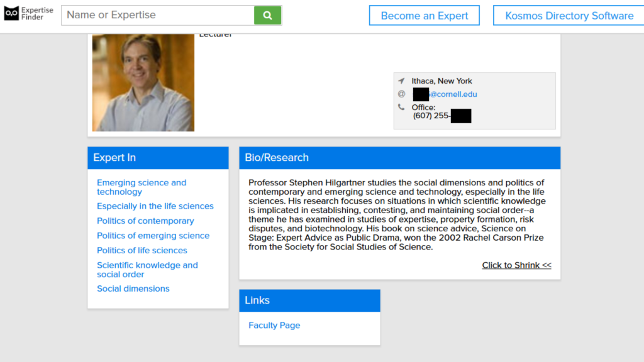The width and height of the screenshot is (644, 362).
Task: Click the Expert In panel header
Action: [x=158, y=158]
